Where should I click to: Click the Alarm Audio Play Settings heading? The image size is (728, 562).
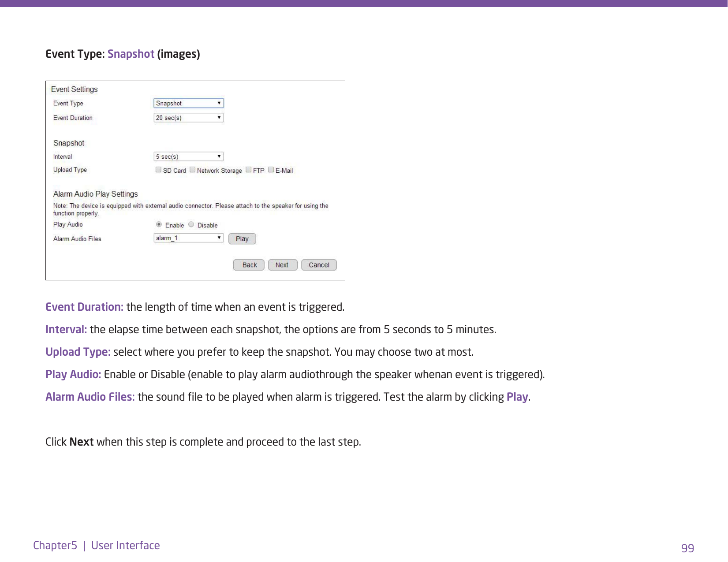pos(95,194)
